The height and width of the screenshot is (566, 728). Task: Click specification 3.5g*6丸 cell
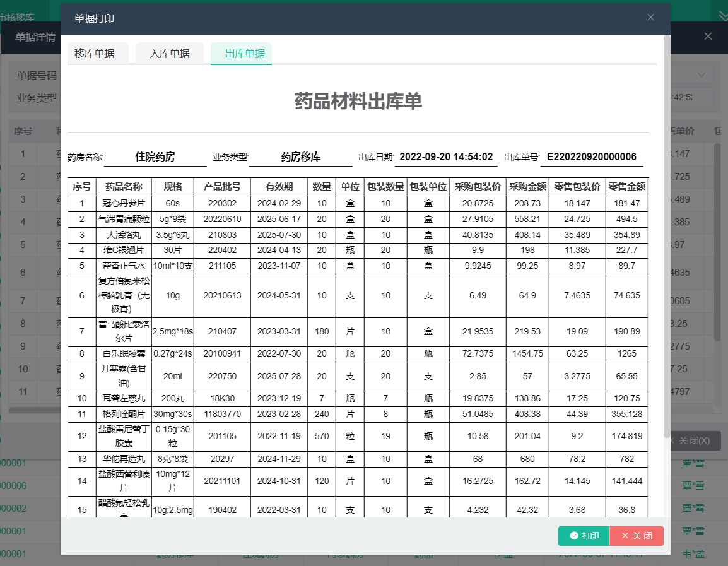173,235
